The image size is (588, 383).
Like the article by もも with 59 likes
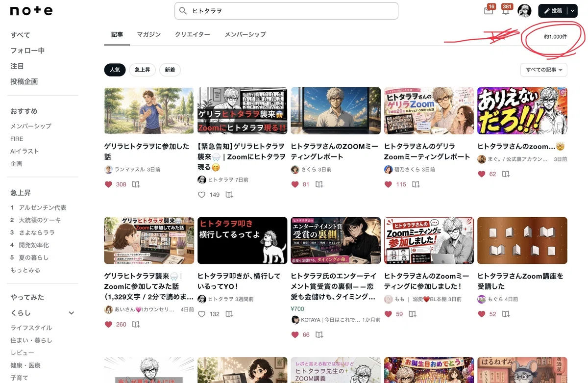pos(388,314)
